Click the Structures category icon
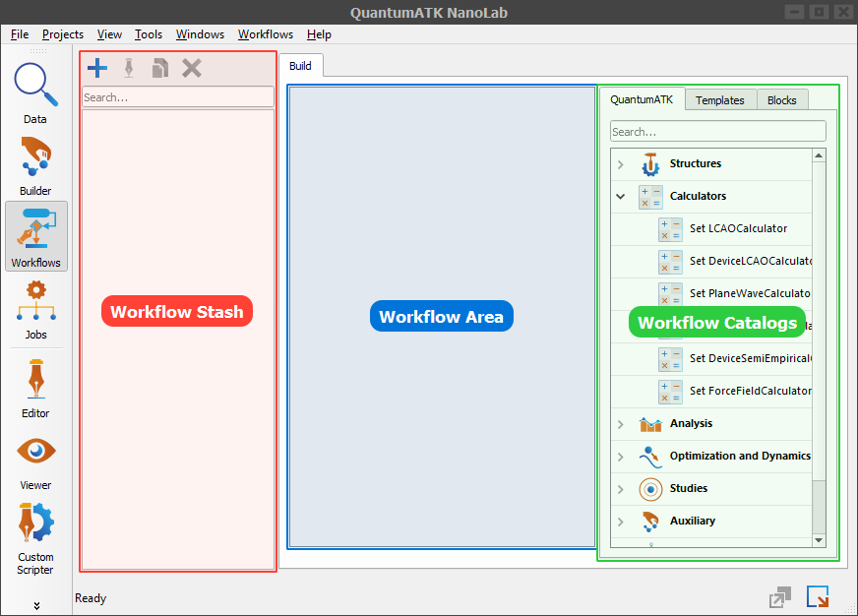Screen dimensions: 858x616 click(x=650, y=164)
